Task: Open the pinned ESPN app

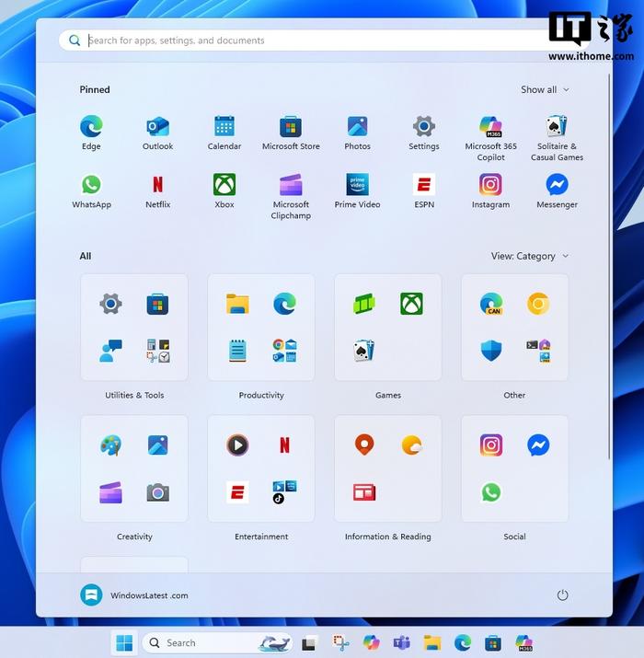Action: click(424, 190)
